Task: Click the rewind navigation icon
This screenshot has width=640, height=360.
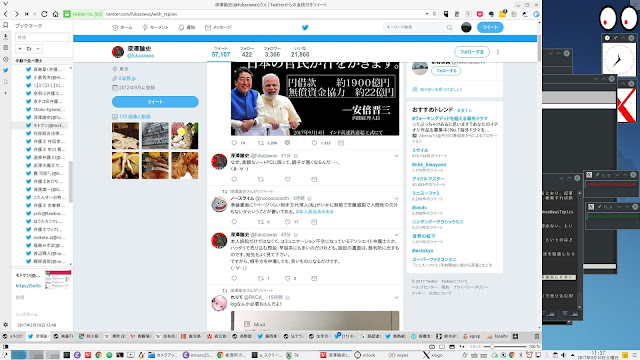Action: [x=27, y=14]
